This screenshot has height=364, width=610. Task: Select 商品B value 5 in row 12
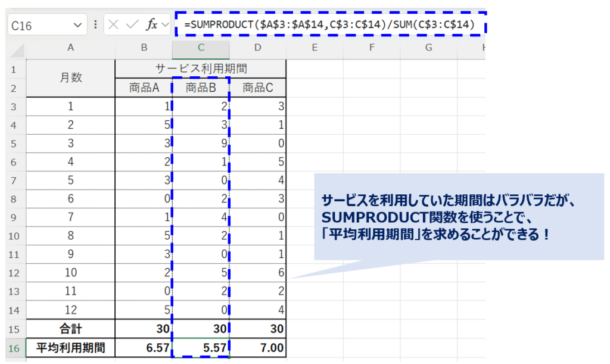click(x=201, y=273)
